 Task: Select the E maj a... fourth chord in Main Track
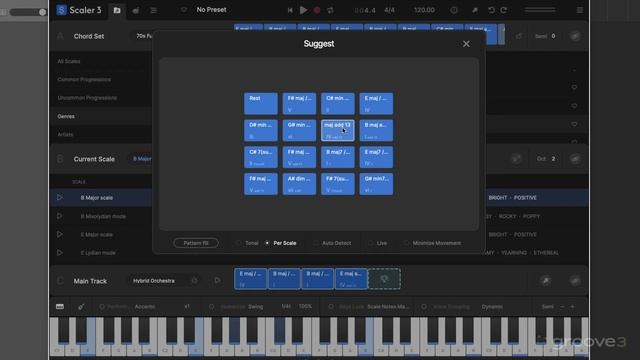pyautogui.click(x=351, y=279)
